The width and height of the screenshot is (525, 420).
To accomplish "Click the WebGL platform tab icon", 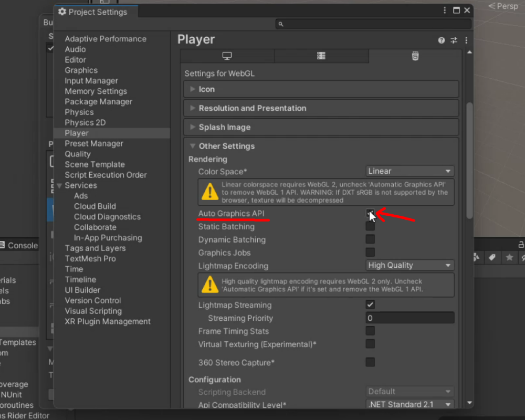I will coord(415,56).
